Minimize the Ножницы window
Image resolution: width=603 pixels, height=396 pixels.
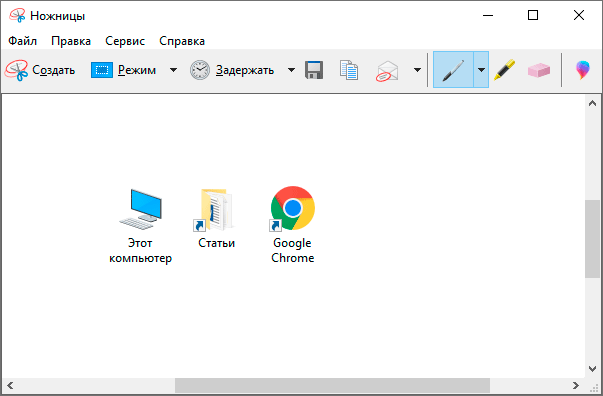(488, 15)
